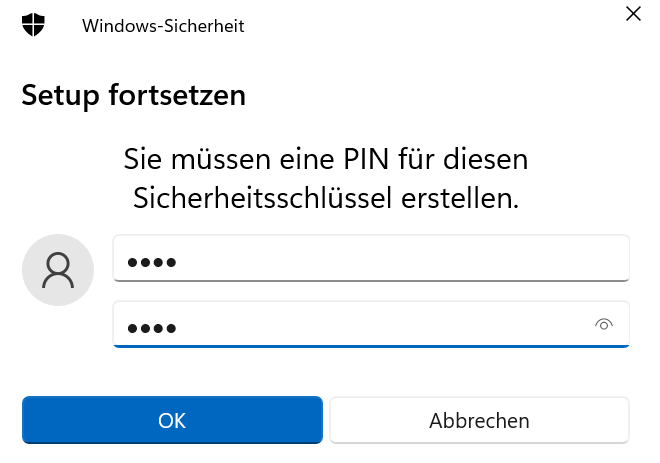Click the masked dots in the first PIN field
Viewport: 660px width, 463px height.
pos(151,263)
